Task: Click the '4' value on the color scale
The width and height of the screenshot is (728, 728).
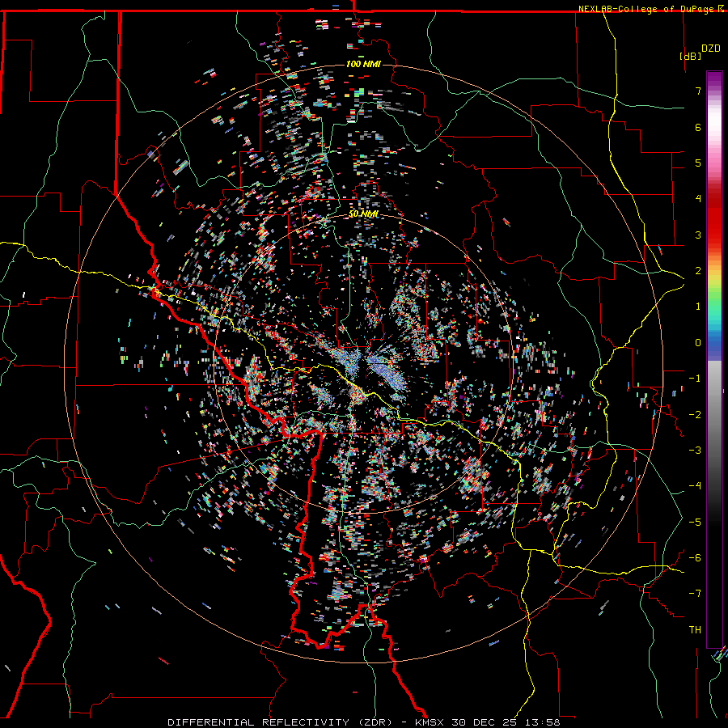Action: [x=698, y=199]
